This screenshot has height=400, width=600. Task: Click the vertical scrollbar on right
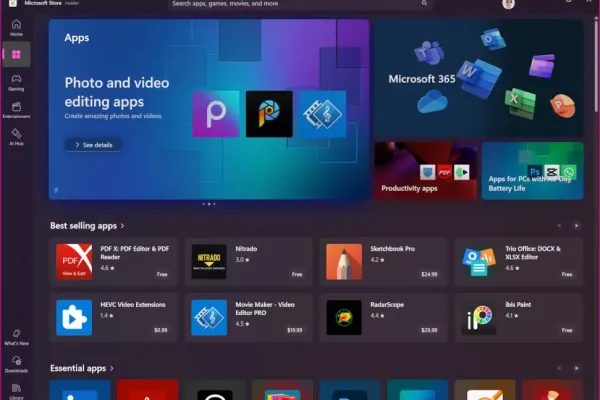tap(597, 65)
